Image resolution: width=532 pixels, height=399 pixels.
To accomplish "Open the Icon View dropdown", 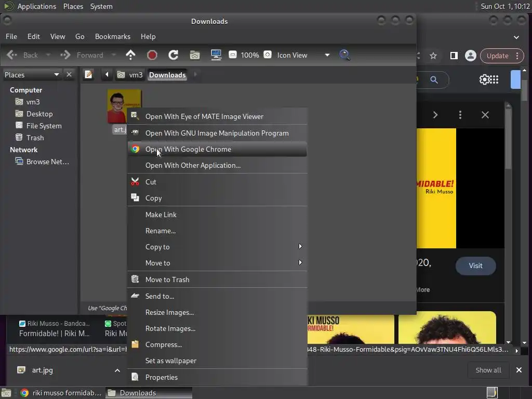I will tap(303, 55).
